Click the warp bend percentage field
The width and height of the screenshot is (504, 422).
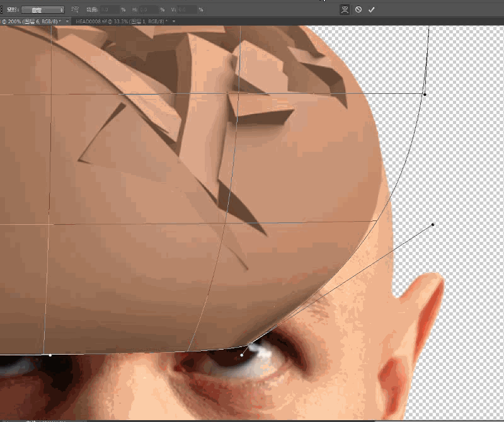tap(110, 10)
